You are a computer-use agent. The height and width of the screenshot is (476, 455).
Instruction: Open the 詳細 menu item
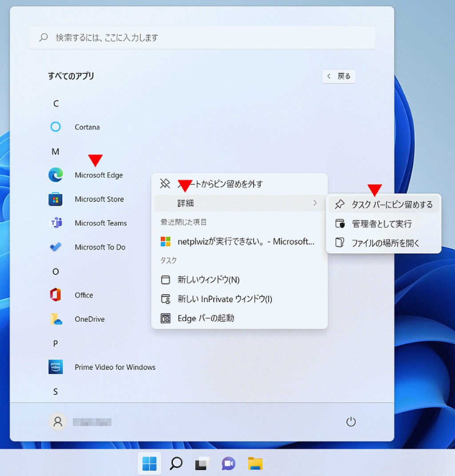[x=239, y=203]
